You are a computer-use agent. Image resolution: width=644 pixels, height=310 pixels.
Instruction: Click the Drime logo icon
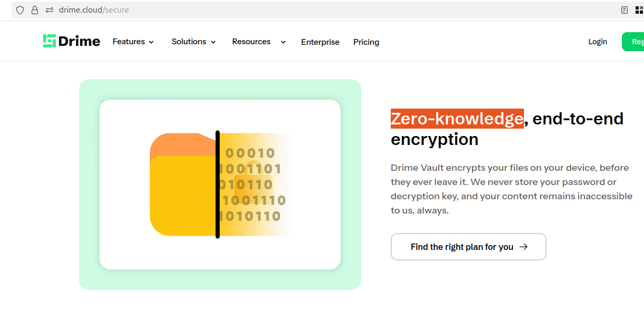(49, 41)
